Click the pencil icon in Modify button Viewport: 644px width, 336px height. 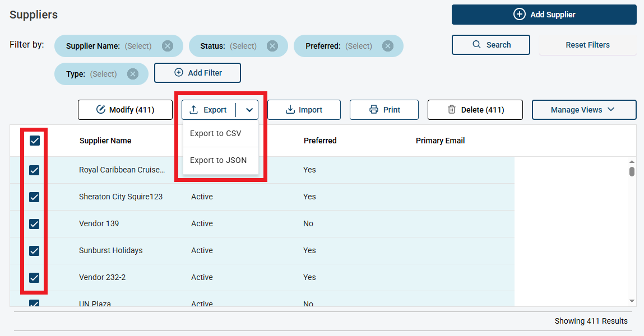pos(101,110)
